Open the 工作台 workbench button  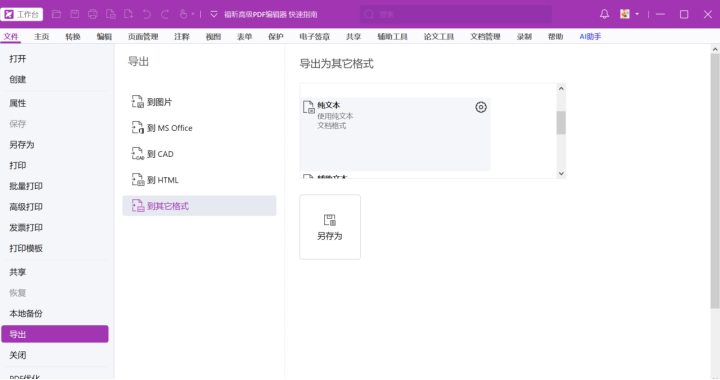(x=22, y=14)
